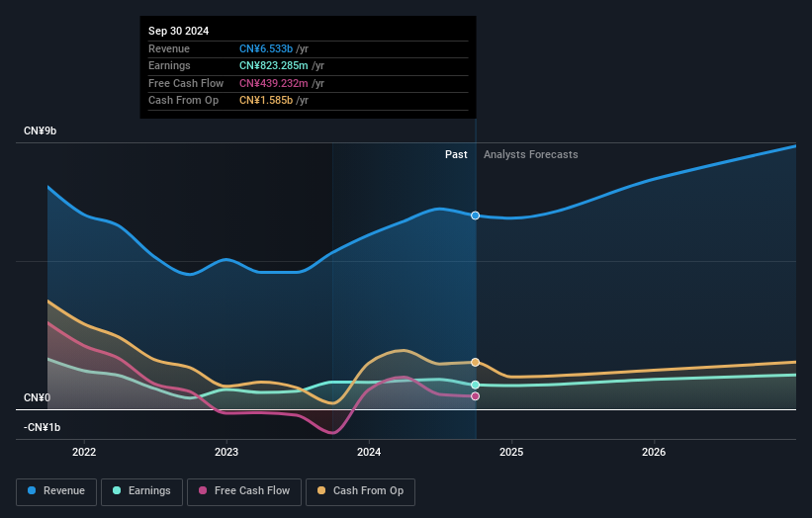Viewport: 812px width, 518px height.
Task: Toggle the Free Cash Flow legend button
Action: [244, 491]
